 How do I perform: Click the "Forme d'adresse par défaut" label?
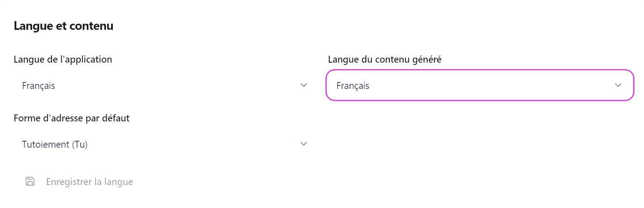click(x=71, y=118)
